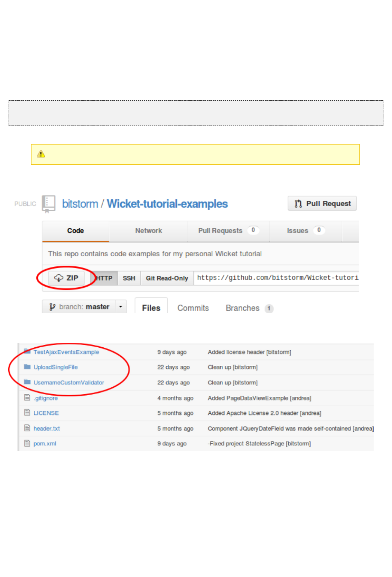The width and height of the screenshot is (392, 577).
Task: Open the header.txt file
Action: tap(47, 429)
